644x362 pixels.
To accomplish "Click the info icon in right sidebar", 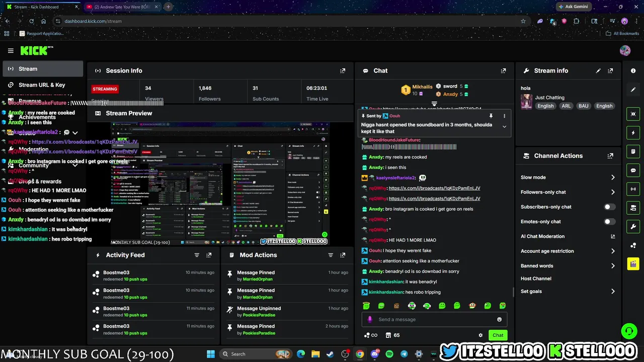I will 633,71.
